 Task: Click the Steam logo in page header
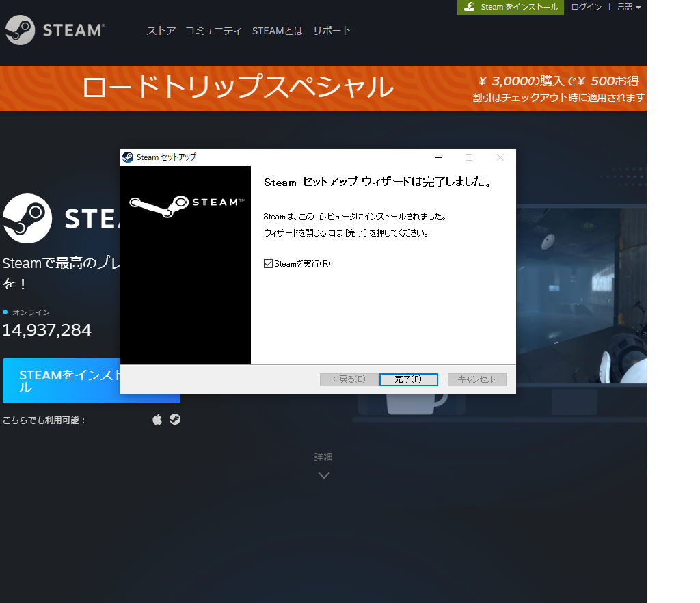click(x=55, y=30)
